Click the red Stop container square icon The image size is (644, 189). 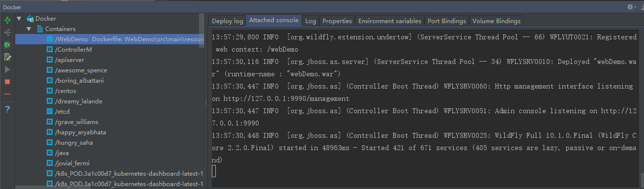(x=7, y=82)
